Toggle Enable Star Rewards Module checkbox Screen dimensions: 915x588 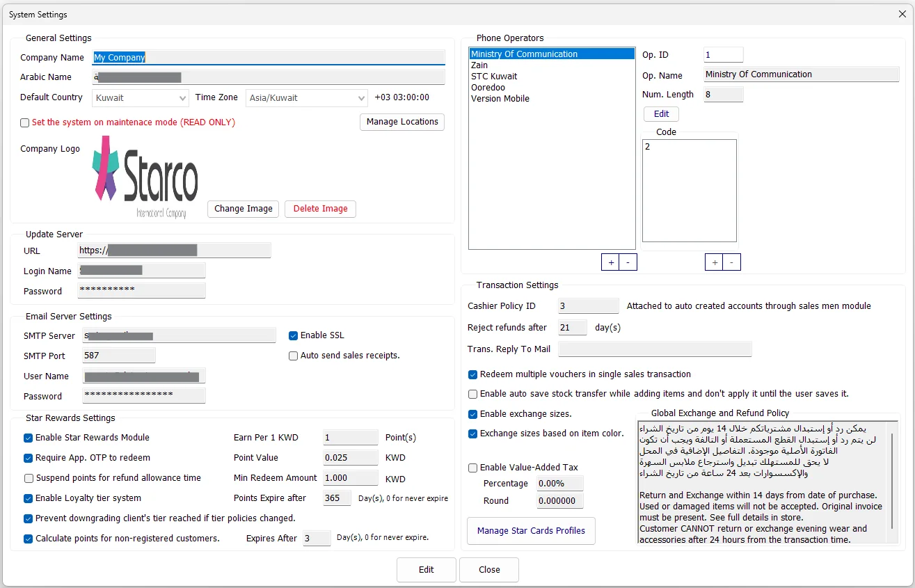pyautogui.click(x=29, y=438)
